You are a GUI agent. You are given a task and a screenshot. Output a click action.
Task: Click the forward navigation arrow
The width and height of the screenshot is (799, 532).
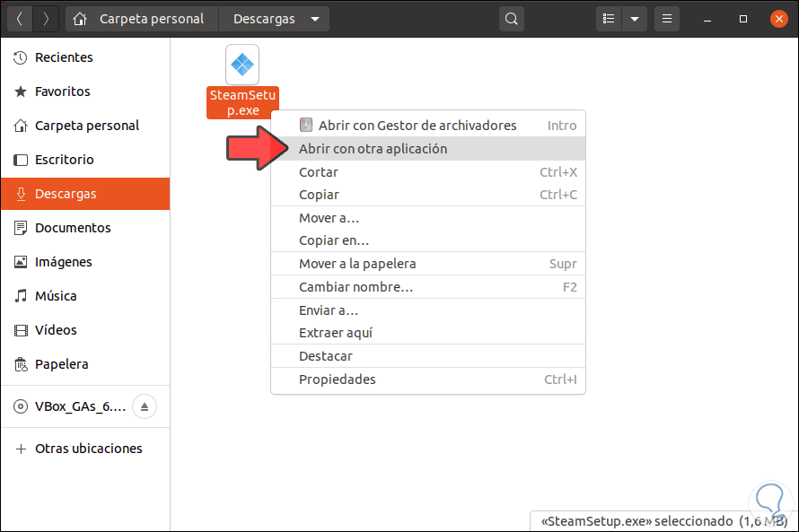pyautogui.click(x=46, y=19)
